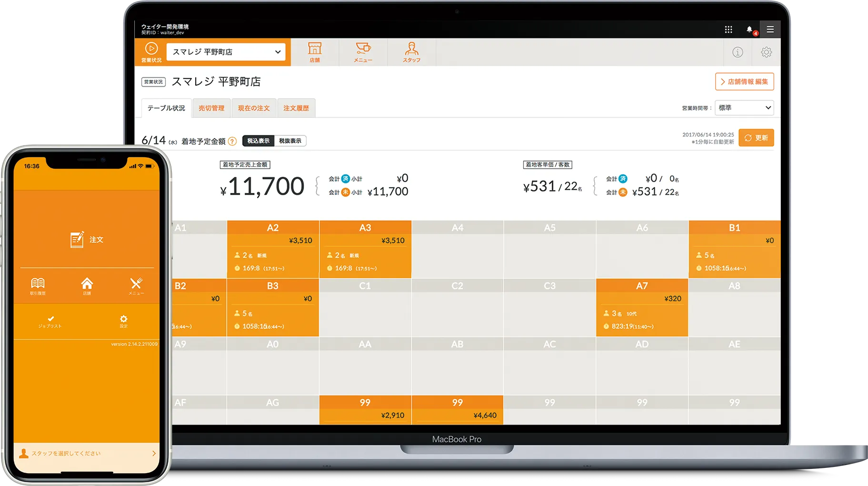Click the version 2.14.2.211009 text on phone

click(134, 344)
